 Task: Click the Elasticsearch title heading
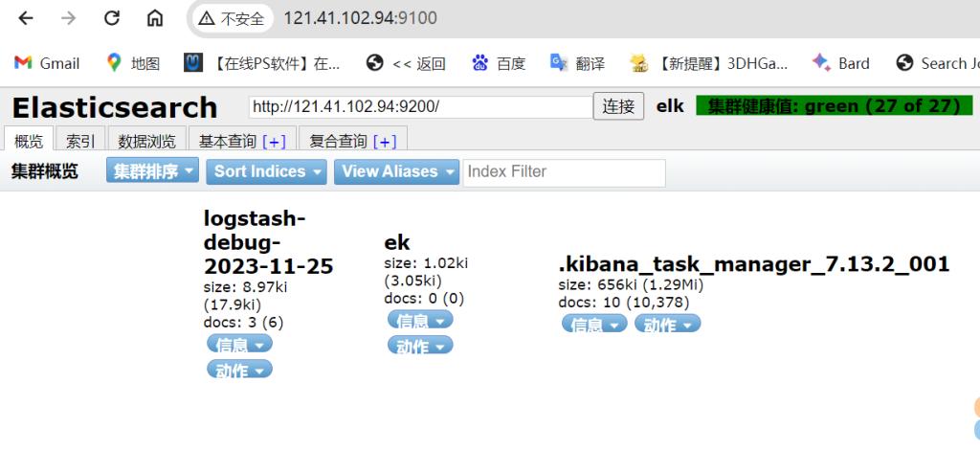115,107
